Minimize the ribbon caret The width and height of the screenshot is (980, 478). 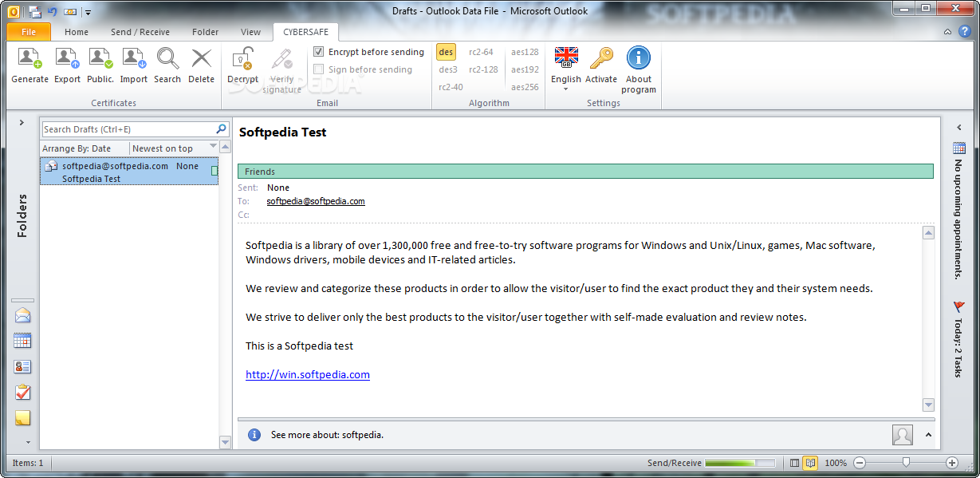click(x=947, y=32)
